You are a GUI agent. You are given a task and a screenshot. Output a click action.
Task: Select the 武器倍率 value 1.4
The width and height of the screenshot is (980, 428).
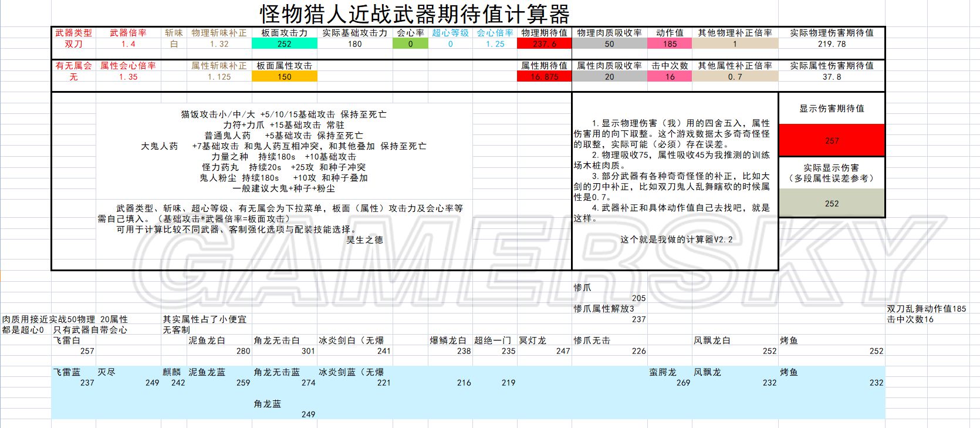[128, 44]
